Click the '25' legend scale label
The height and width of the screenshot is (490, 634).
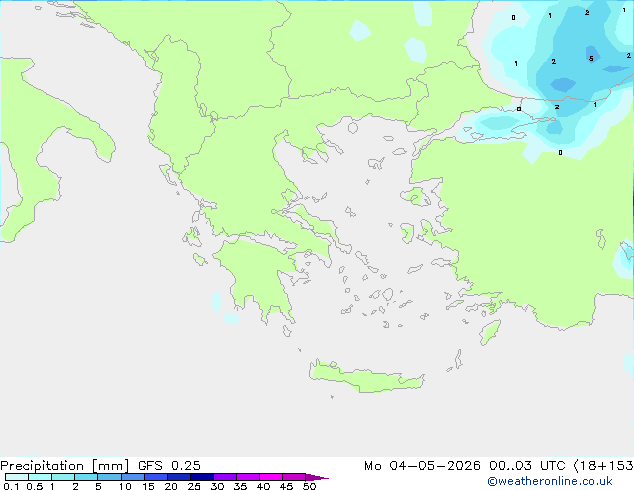[x=194, y=486]
